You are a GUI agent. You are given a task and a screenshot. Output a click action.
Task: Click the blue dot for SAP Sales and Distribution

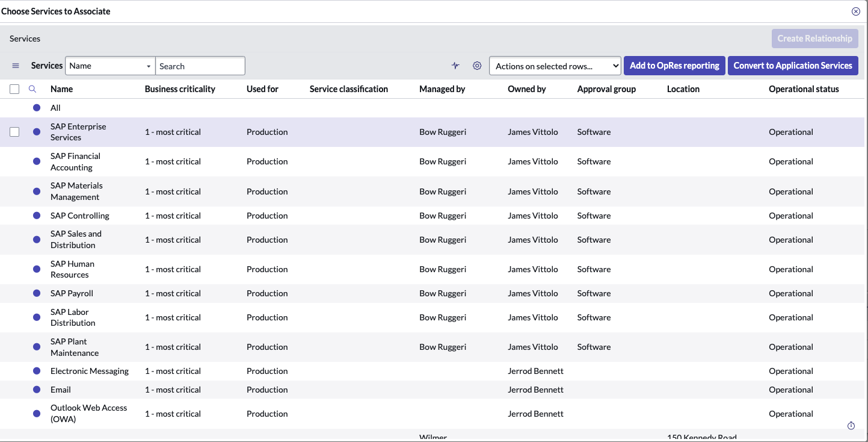pos(37,240)
